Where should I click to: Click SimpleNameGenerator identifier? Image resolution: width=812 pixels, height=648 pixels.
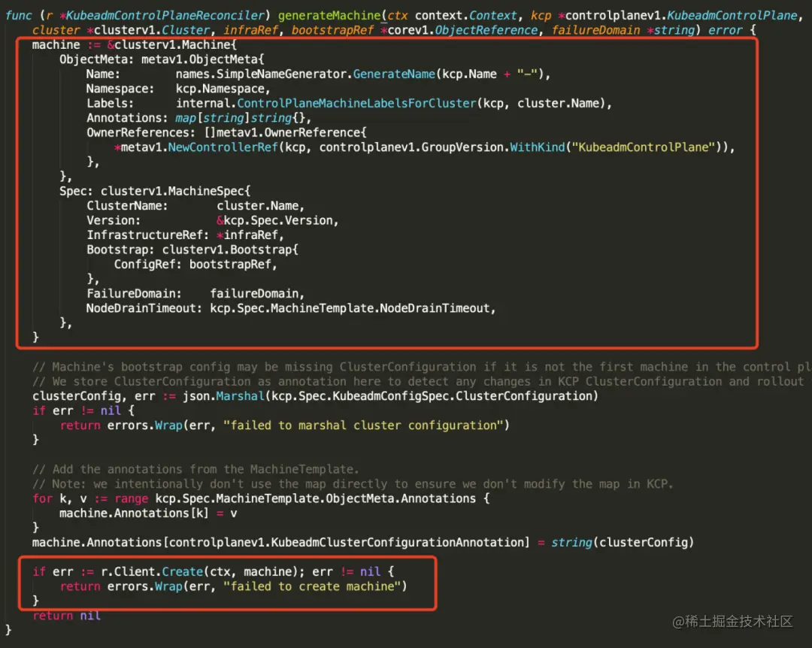coord(281,74)
